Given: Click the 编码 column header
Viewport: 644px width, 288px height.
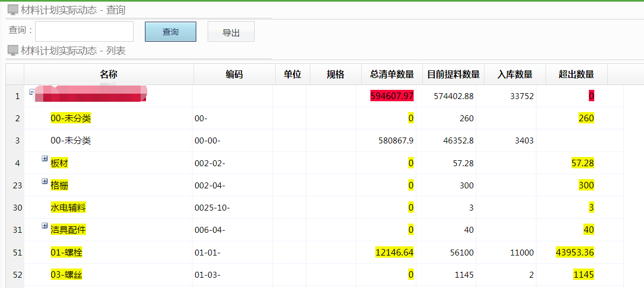Looking at the screenshot, I should coord(234,75).
